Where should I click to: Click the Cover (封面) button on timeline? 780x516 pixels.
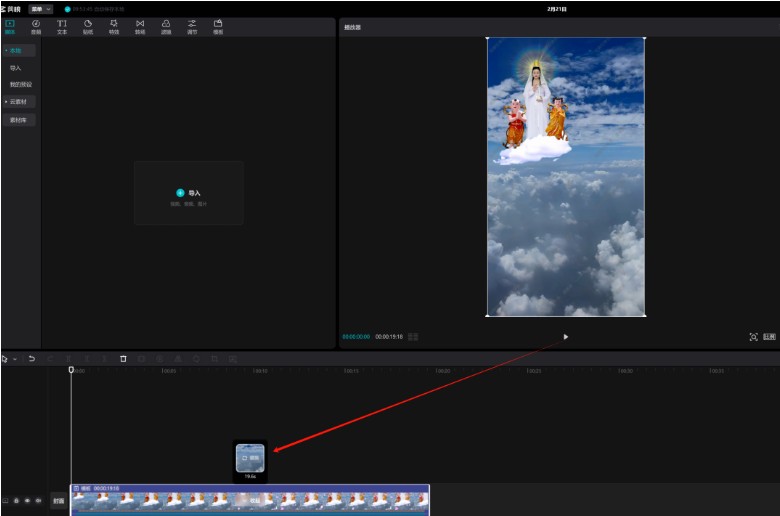[x=59, y=500]
